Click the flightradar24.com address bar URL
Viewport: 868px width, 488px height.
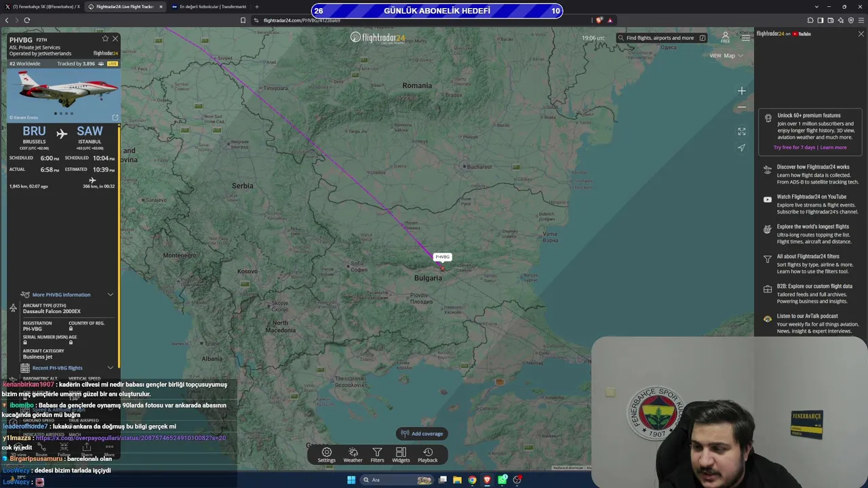(301, 20)
